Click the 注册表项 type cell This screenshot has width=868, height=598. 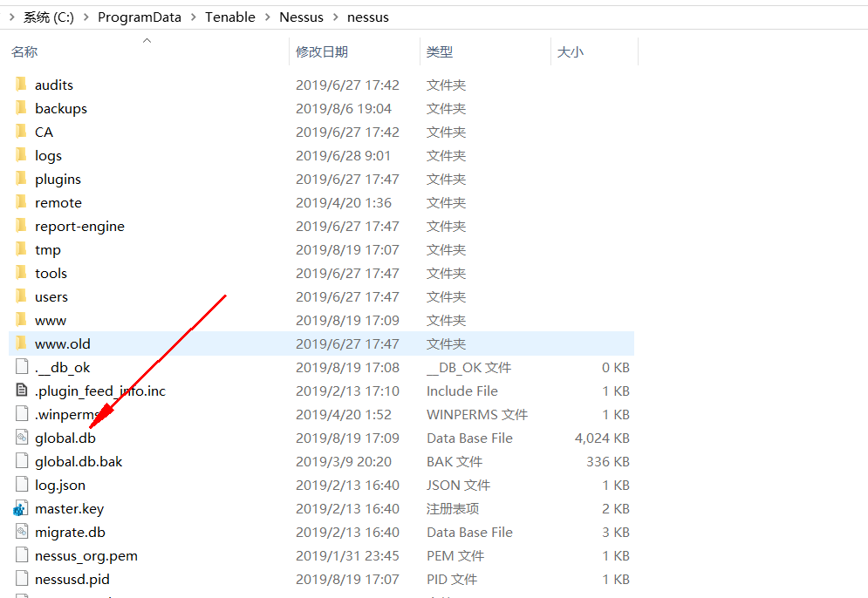[453, 508]
